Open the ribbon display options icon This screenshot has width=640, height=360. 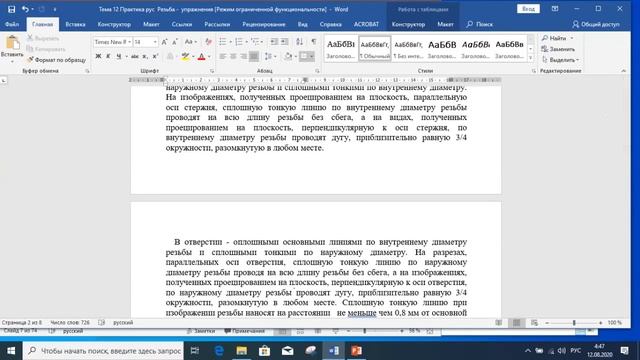tap(555, 9)
